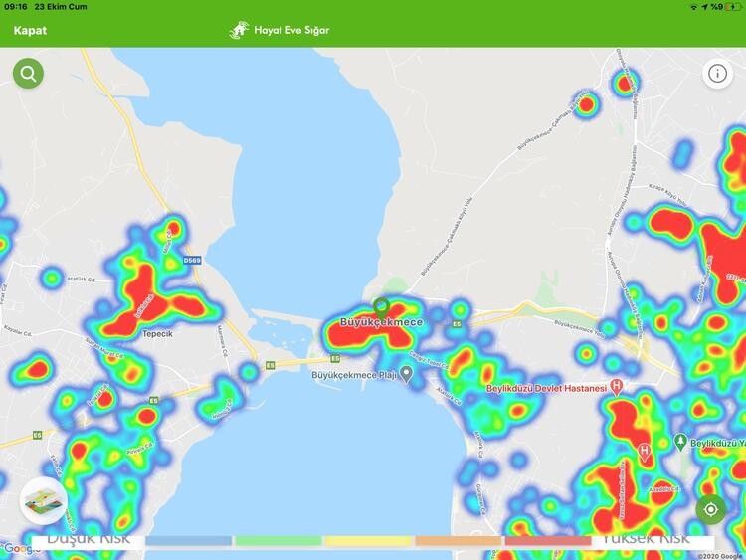This screenshot has width=746, height=560.
Task: Tap the status bar clock 09:16
Action: pos(16,7)
